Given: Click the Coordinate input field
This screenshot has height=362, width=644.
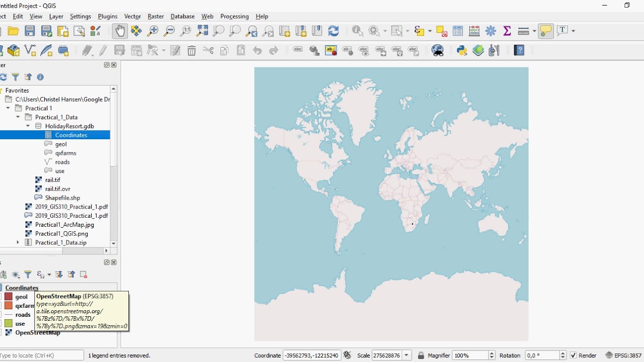Looking at the screenshot, I should 311,355.
